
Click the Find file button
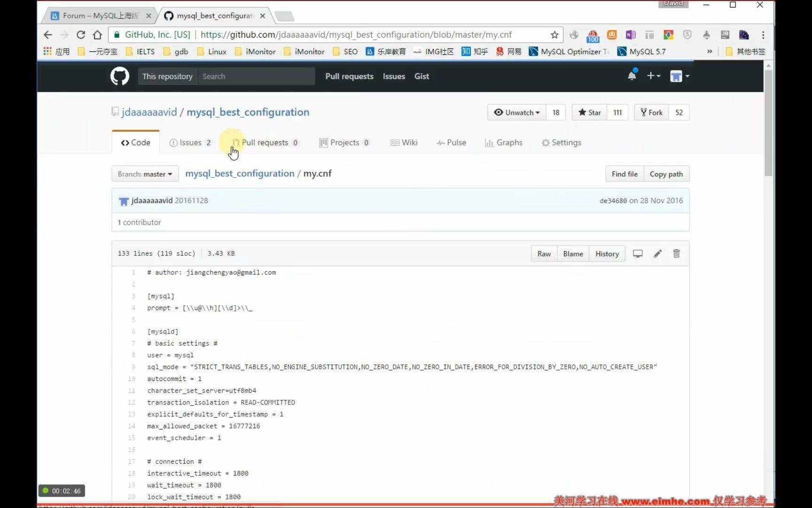(625, 174)
